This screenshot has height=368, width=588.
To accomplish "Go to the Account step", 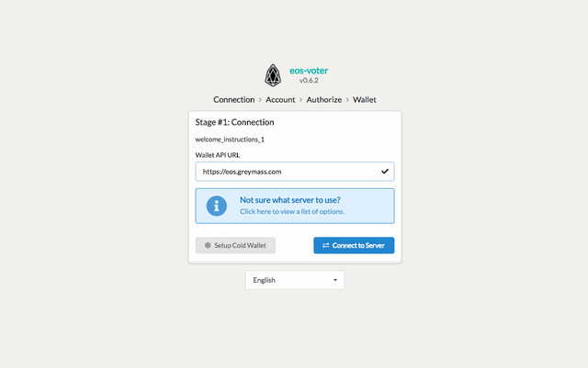I will point(280,99).
